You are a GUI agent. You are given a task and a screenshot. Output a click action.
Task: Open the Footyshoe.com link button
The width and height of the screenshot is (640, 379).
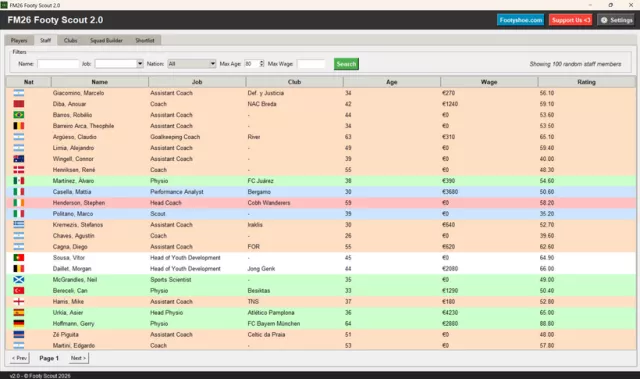coord(520,20)
